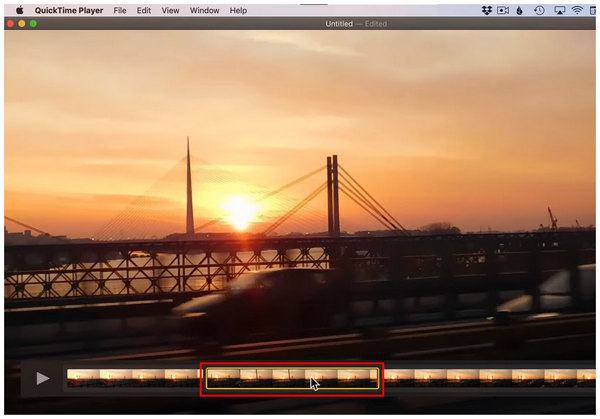Open the View menu
The width and height of the screenshot is (600, 419).
pyautogui.click(x=170, y=10)
